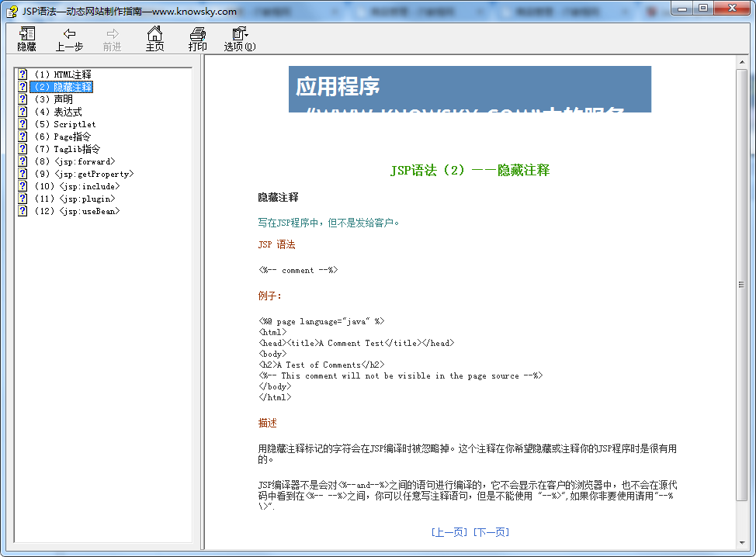Click the help icon beside HTML注释
This screenshot has width=756, height=557.
pyautogui.click(x=23, y=74)
